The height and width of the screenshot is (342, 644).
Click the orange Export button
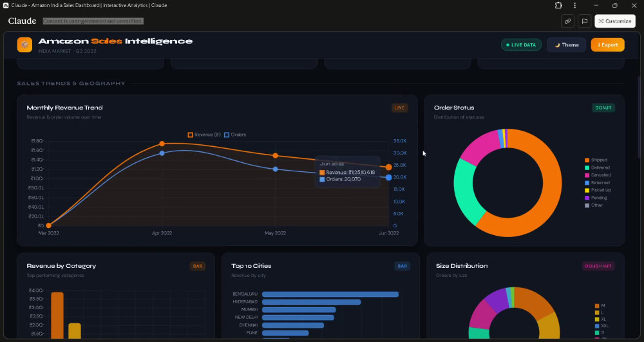(x=607, y=44)
